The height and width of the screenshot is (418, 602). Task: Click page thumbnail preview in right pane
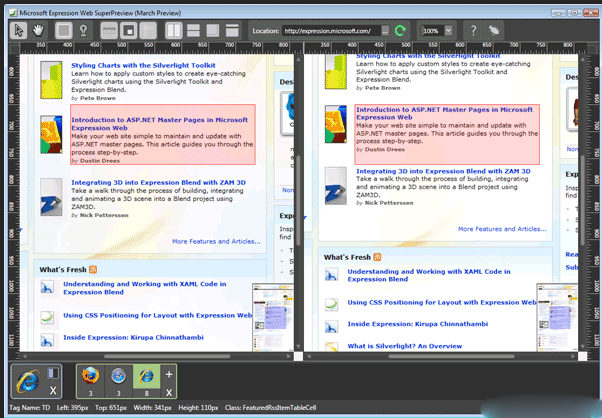(559, 315)
